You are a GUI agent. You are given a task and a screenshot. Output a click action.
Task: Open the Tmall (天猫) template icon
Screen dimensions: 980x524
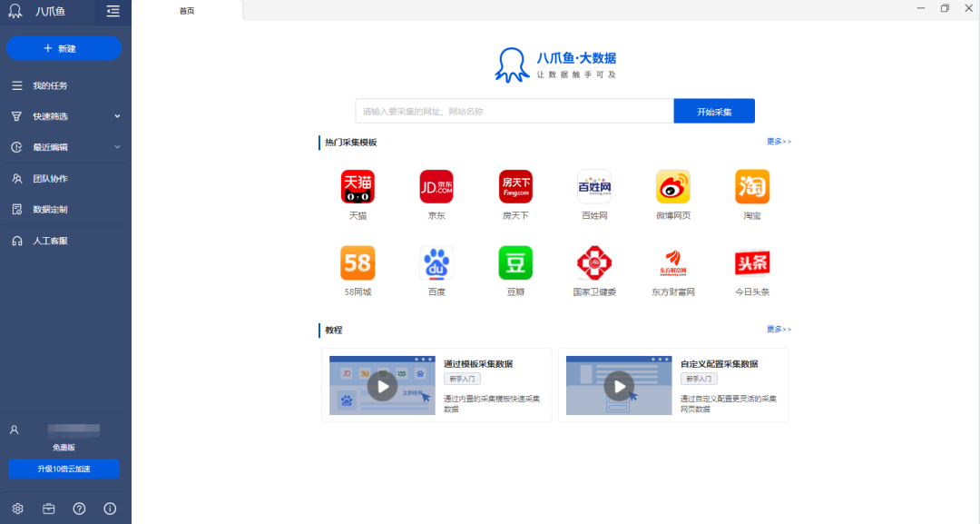click(x=358, y=186)
